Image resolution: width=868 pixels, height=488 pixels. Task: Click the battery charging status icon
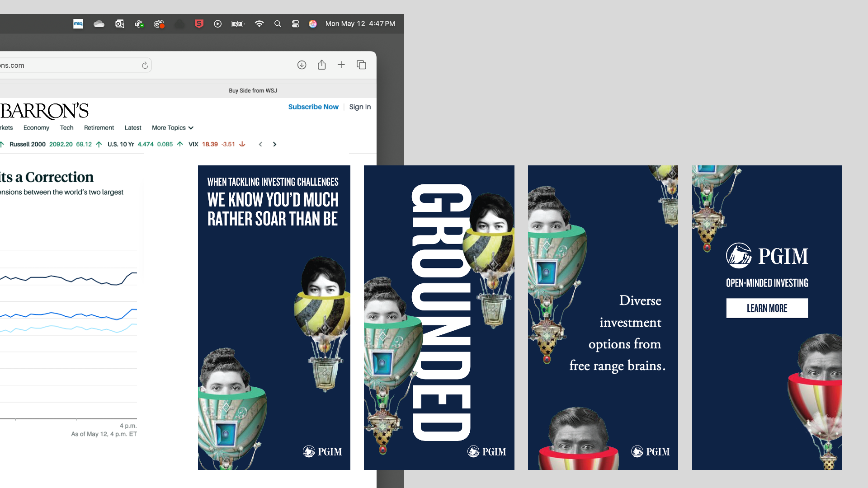pyautogui.click(x=237, y=24)
